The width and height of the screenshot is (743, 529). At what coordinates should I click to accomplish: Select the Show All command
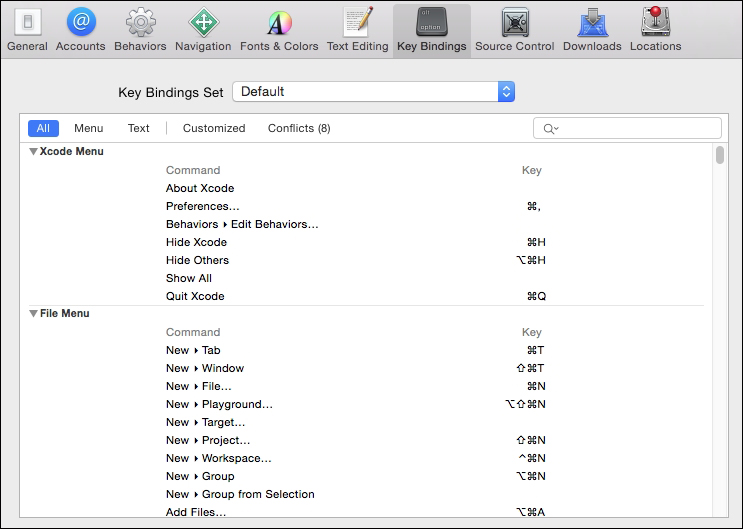coord(189,278)
